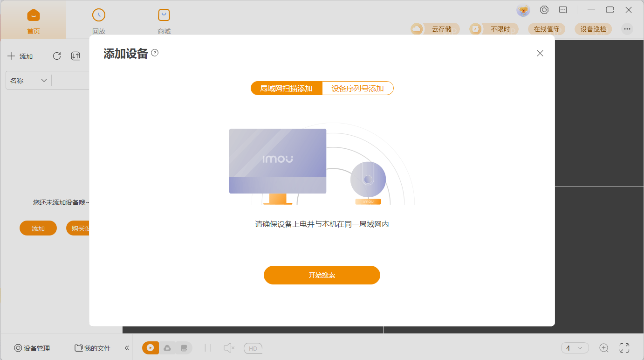Open the grid layout dropdown showing 4
The height and width of the screenshot is (360, 644).
point(575,348)
